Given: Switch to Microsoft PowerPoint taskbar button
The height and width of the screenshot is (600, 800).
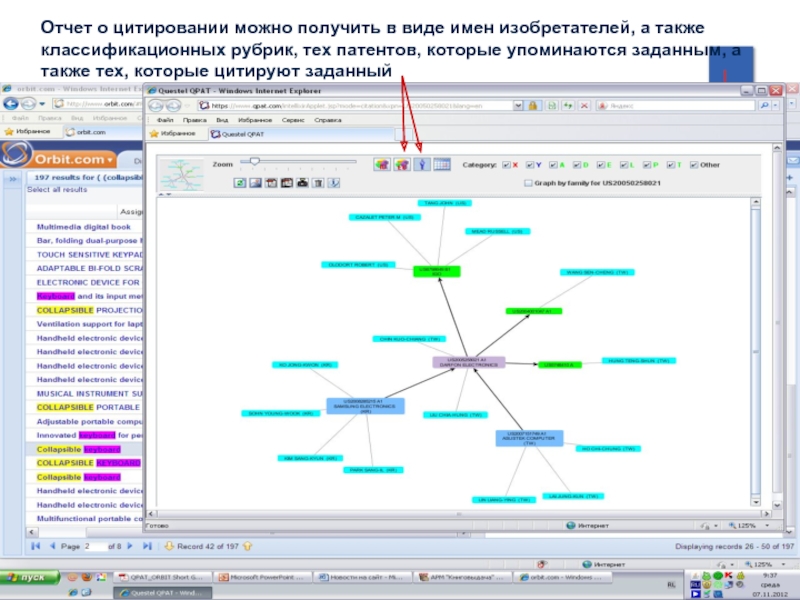Looking at the screenshot, I should [262, 577].
